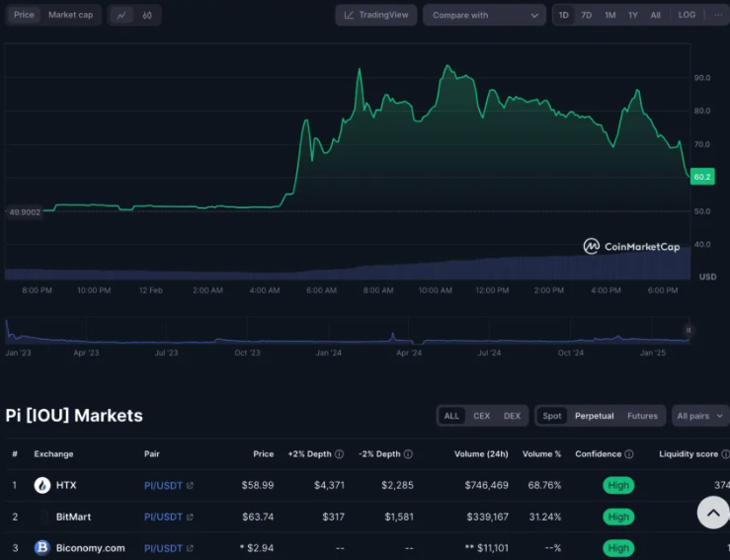Open the BitMart exchange page
Screen dimensions: 730x560
73,517
